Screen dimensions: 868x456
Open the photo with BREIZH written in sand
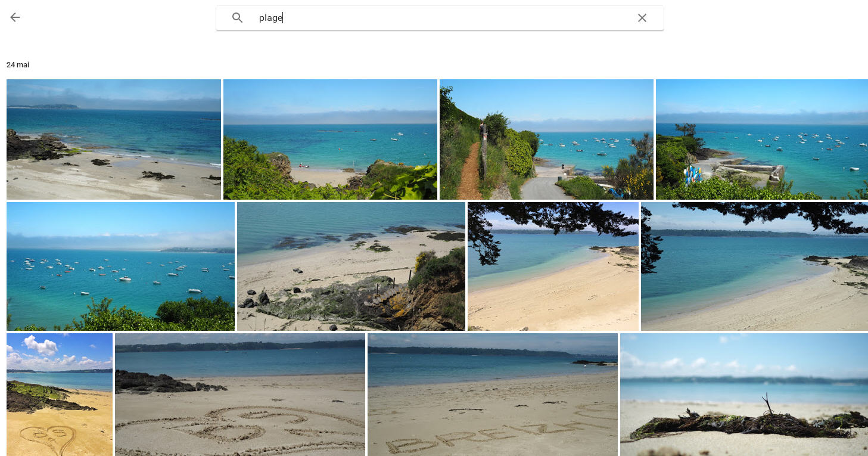493,395
